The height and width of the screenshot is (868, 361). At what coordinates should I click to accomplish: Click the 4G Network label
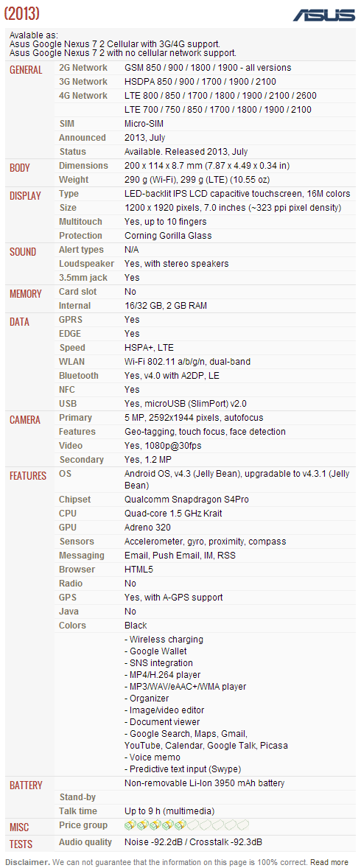(83, 95)
